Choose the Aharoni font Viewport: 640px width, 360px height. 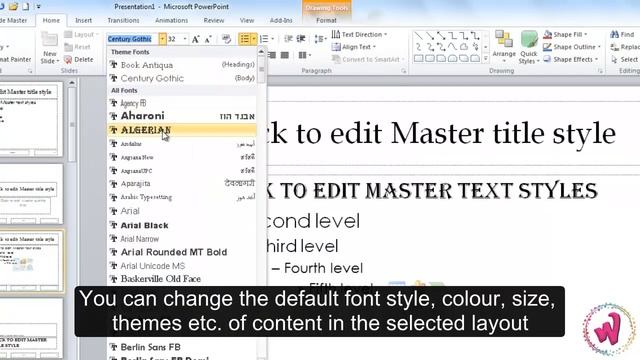pyautogui.click(x=182, y=116)
